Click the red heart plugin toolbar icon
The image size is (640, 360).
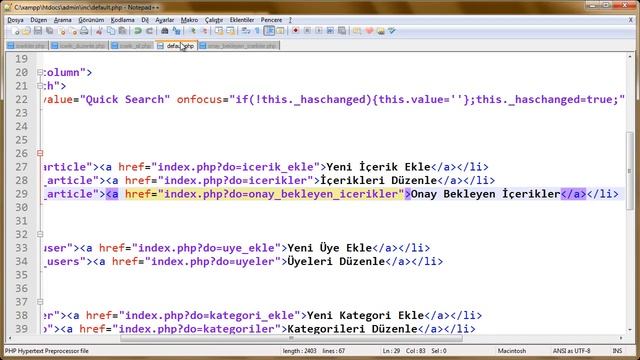coord(369,31)
